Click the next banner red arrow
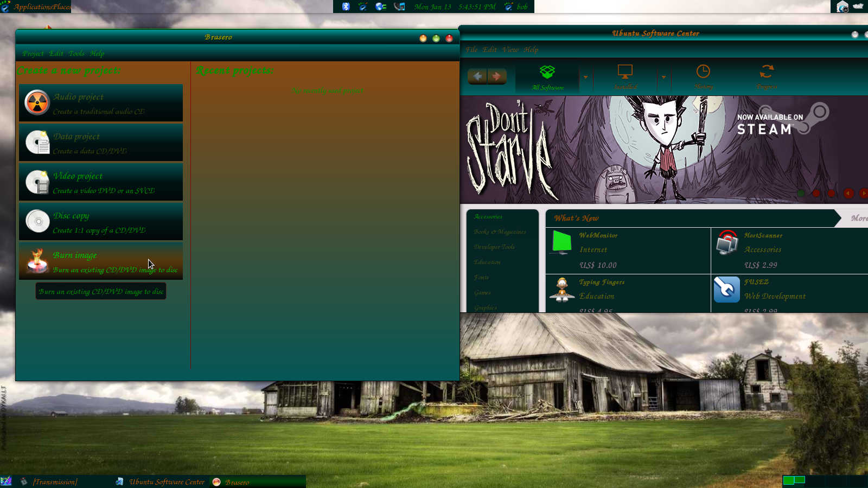The image size is (868, 488). [x=863, y=193]
